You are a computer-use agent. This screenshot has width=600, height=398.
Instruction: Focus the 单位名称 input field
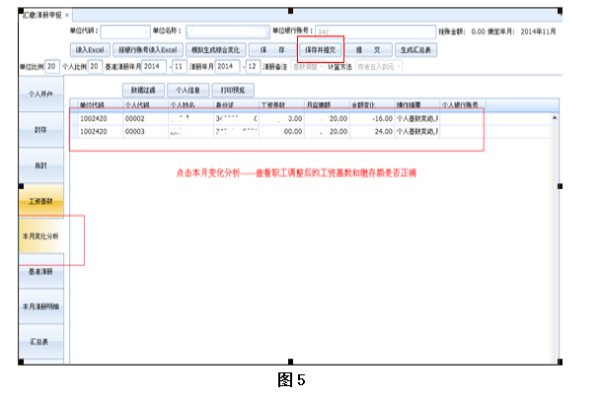(x=227, y=31)
